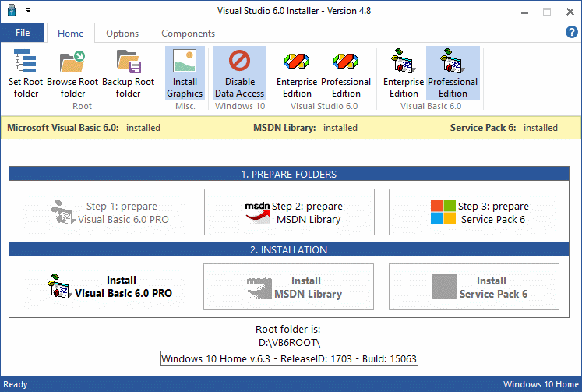Image resolution: width=582 pixels, height=392 pixels.
Task: Click Step 3: prepare Service Pack 6
Action: 474,212
